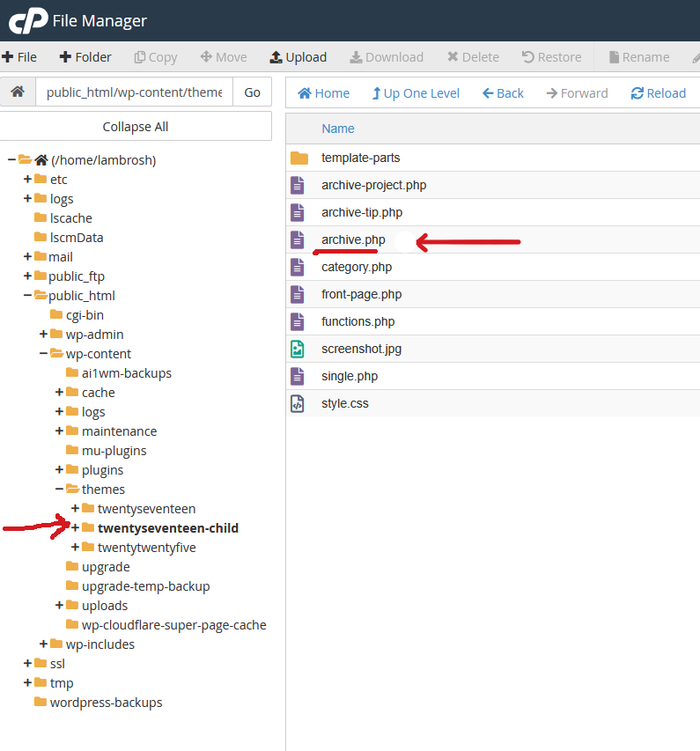Viewport: 700px width, 751px height.
Task: Create a new file with File button
Action: 19,57
